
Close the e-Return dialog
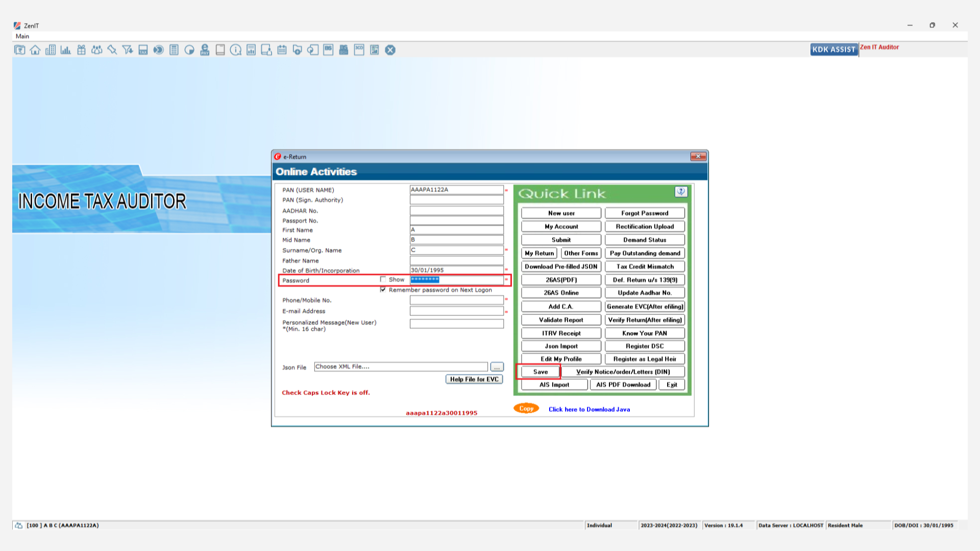(x=698, y=157)
